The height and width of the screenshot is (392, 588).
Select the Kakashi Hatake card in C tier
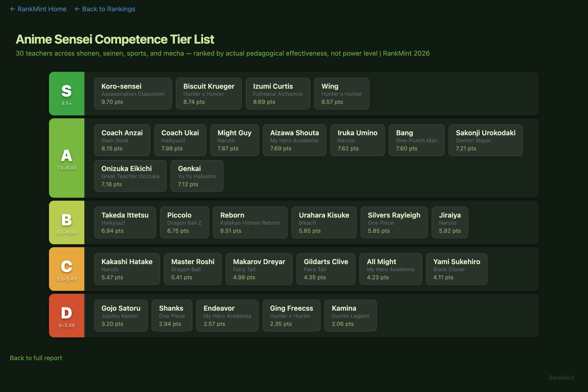(x=127, y=269)
